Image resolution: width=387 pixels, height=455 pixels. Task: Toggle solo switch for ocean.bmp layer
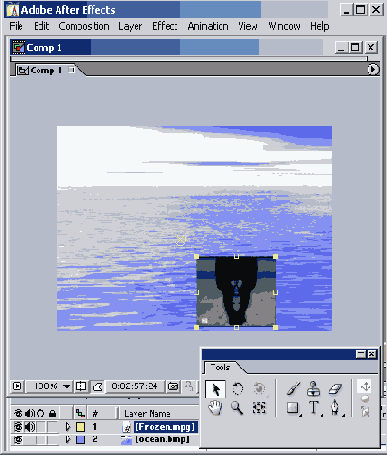coord(41,440)
